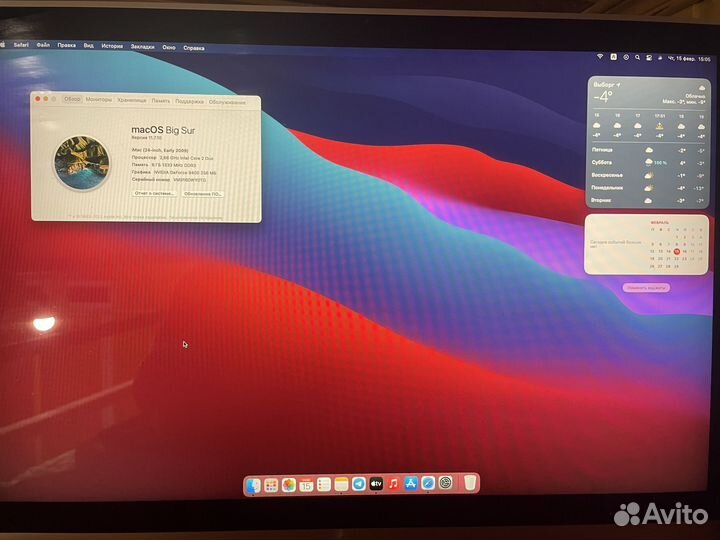Screen dimensions: 720x540
Task: Open the Вид menu
Action: click(x=89, y=45)
